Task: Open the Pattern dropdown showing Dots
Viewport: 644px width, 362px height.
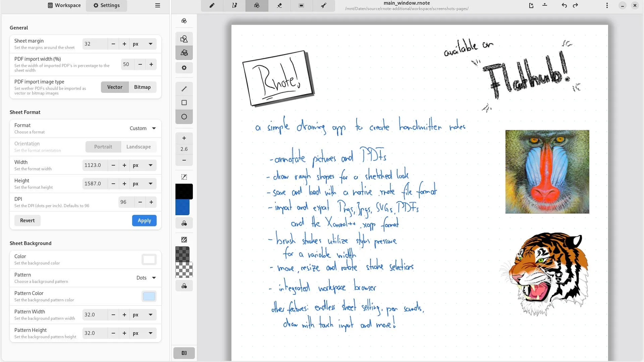Action: coord(146,278)
